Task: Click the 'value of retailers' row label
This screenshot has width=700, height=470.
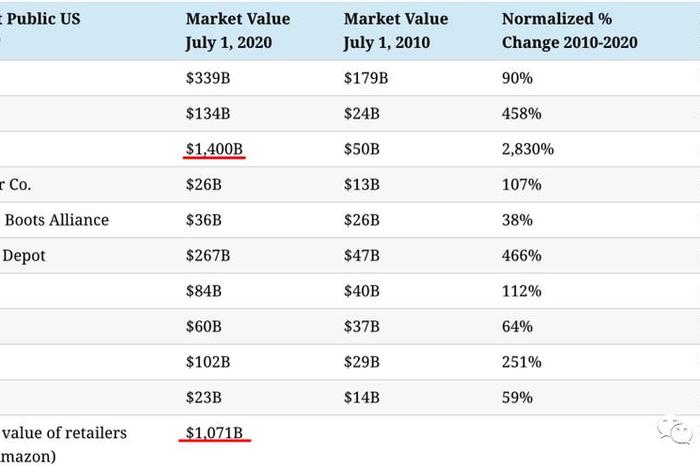Action: point(64,433)
